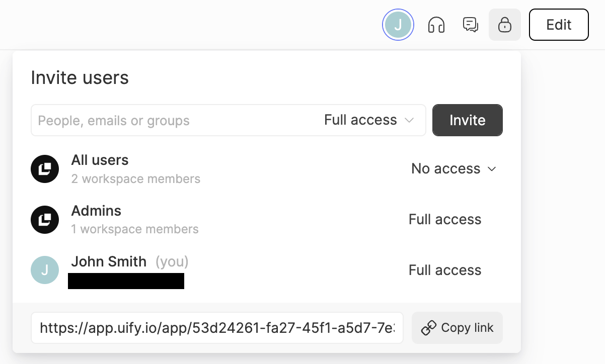Click the Admins group icon
605x364 pixels.
point(45,220)
